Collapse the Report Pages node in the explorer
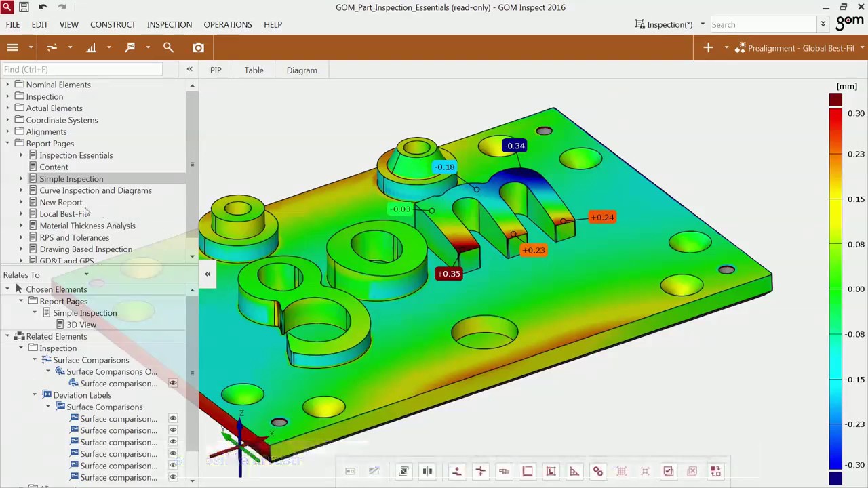This screenshot has height=488, width=868. [7, 144]
